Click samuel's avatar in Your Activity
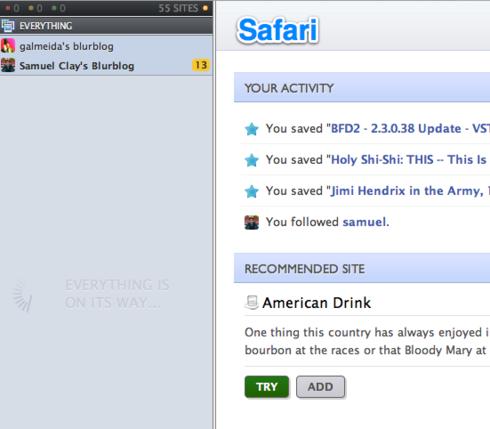The height and width of the screenshot is (429, 490). [252, 222]
